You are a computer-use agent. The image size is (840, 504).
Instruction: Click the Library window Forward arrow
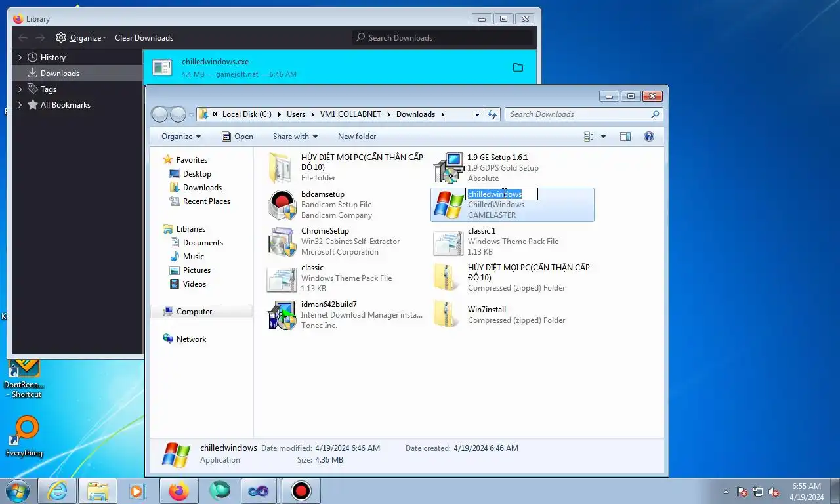click(x=41, y=38)
